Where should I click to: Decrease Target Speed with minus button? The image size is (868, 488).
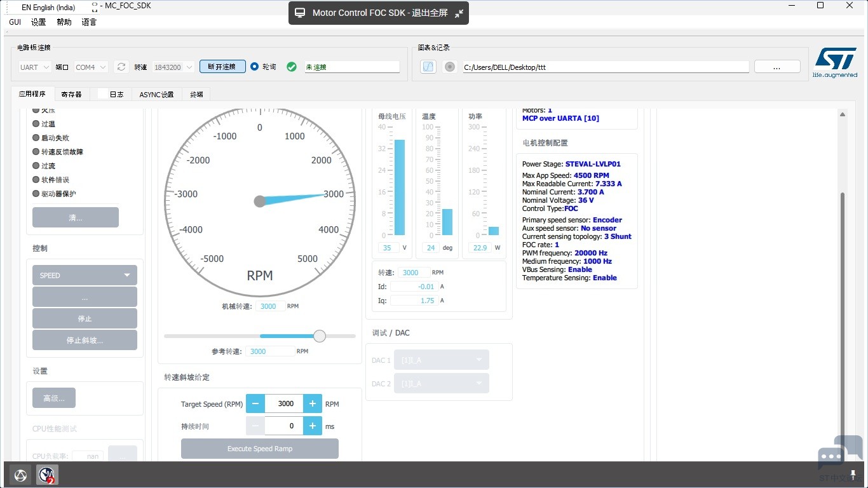click(255, 403)
